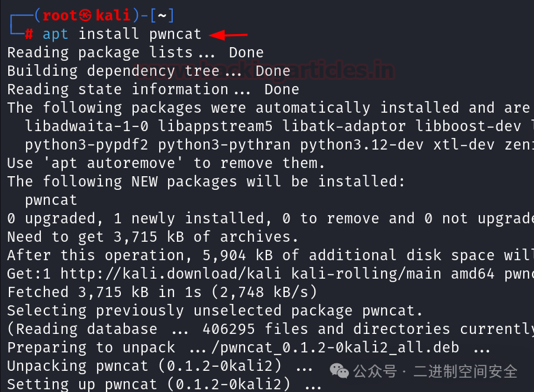
Task: Click the kali hostname in the prompt
Action: (x=113, y=15)
